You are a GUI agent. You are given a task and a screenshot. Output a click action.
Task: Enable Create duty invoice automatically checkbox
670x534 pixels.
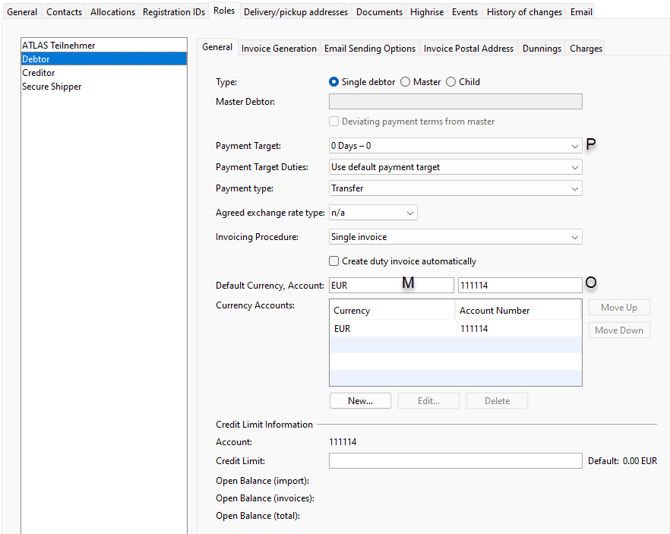pyautogui.click(x=335, y=261)
